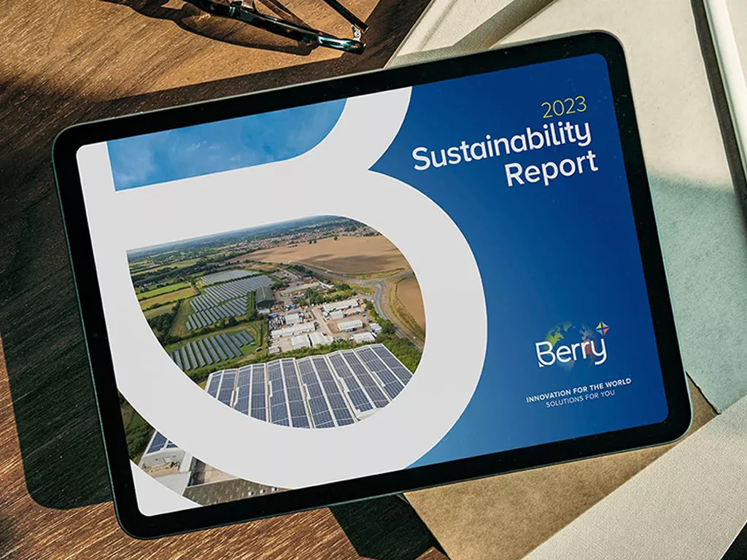Click 'INNOVATION FOR THE WORLD' tagline
Screen dimensions: 747x560
(578, 391)
